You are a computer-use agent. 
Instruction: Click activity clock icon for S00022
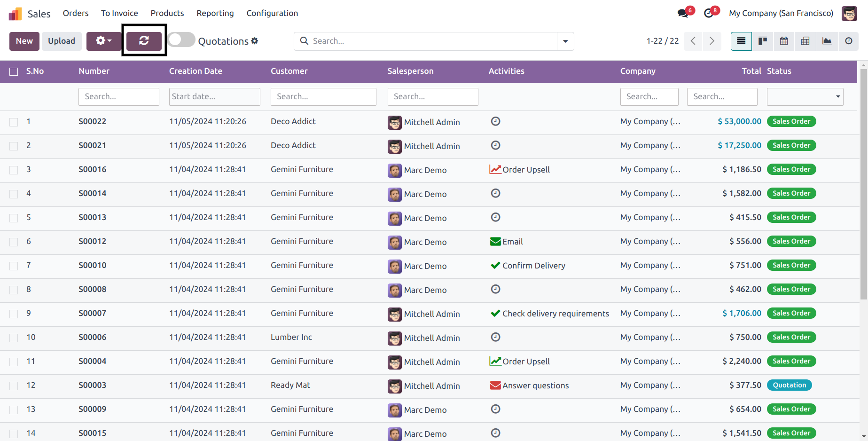click(495, 121)
